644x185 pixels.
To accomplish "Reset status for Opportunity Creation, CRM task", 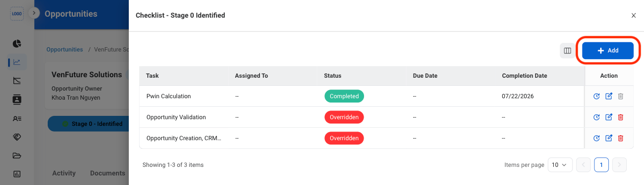I will click(596, 138).
